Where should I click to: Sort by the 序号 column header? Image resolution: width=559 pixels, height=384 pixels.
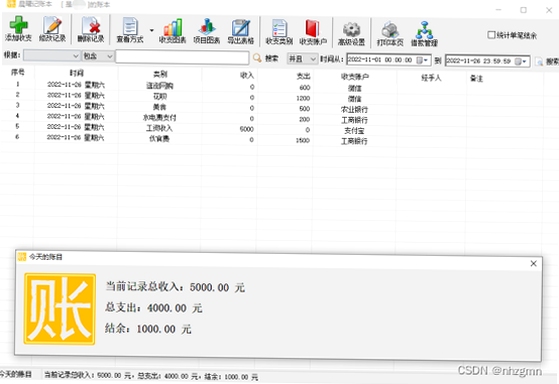pos(18,72)
